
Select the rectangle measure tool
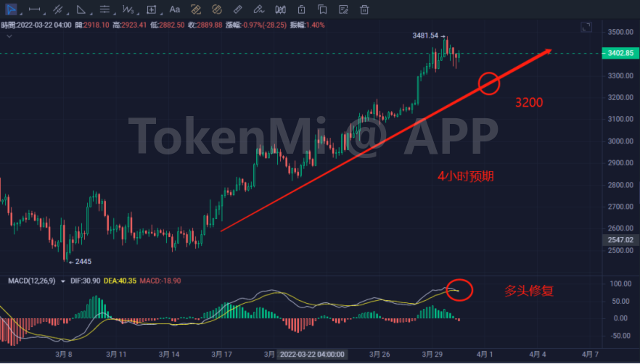point(152,9)
